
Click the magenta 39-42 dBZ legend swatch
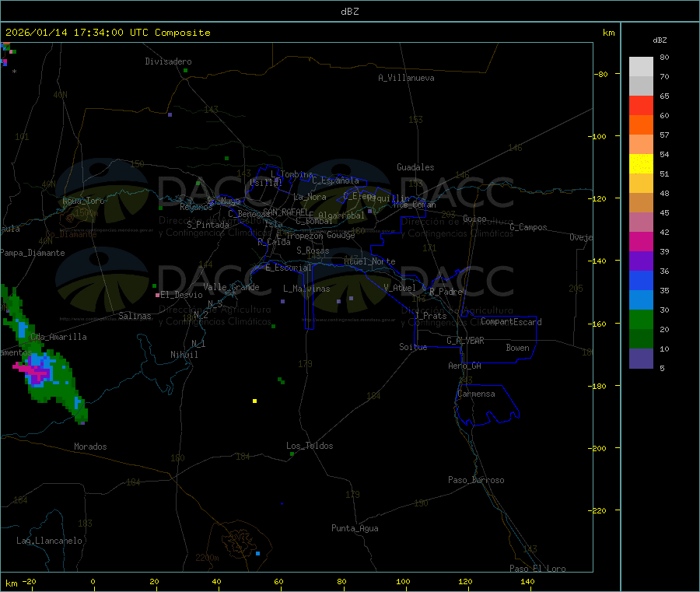tap(641, 241)
